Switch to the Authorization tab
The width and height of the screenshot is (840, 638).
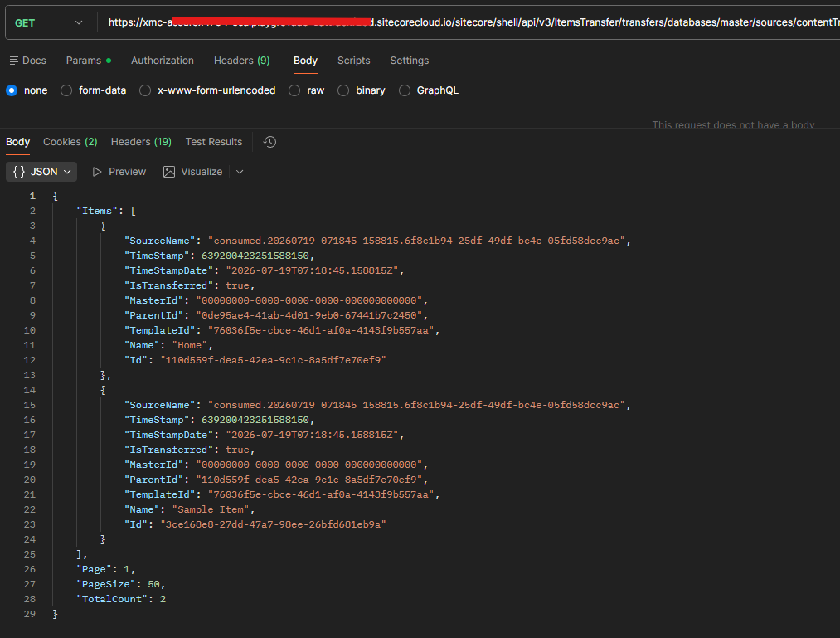(163, 61)
